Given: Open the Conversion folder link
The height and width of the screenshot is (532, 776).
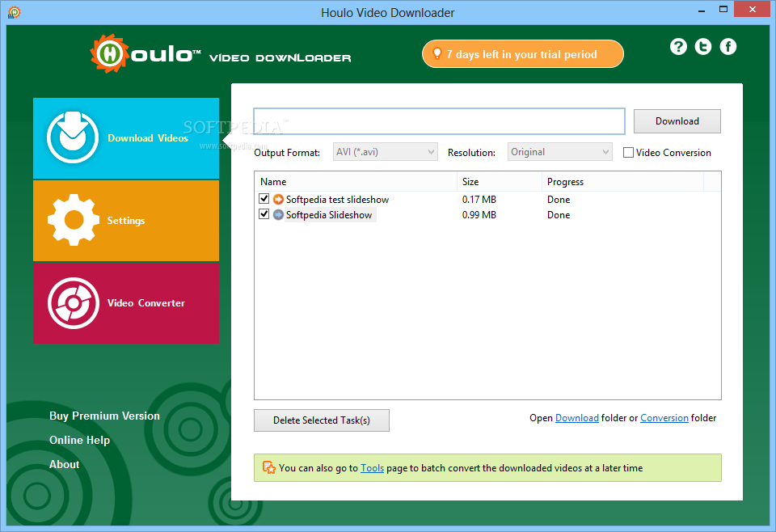Looking at the screenshot, I should tap(664, 418).
